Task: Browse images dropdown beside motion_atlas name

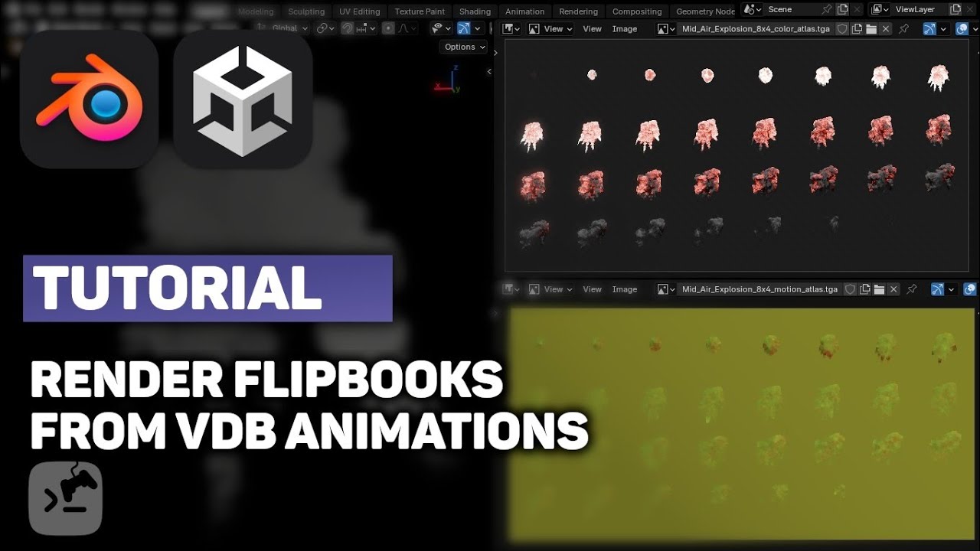Action: pyautogui.click(x=666, y=289)
